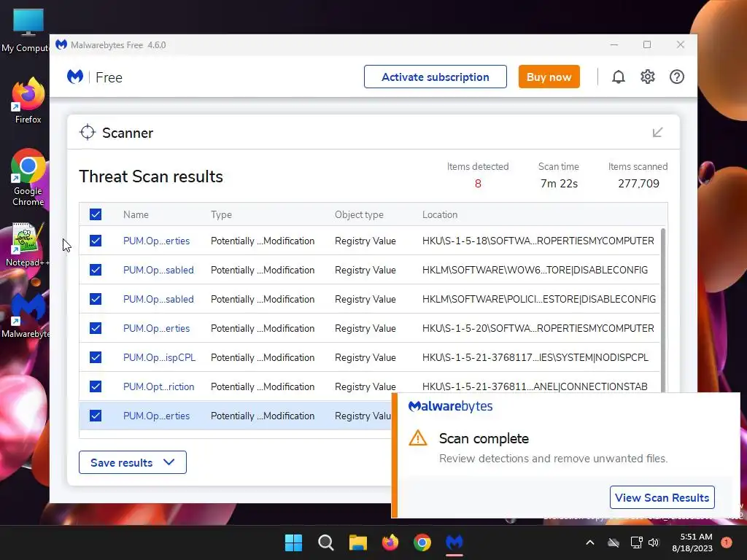Sort results by Type column
The image size is (747, 560).
(221, 215)
